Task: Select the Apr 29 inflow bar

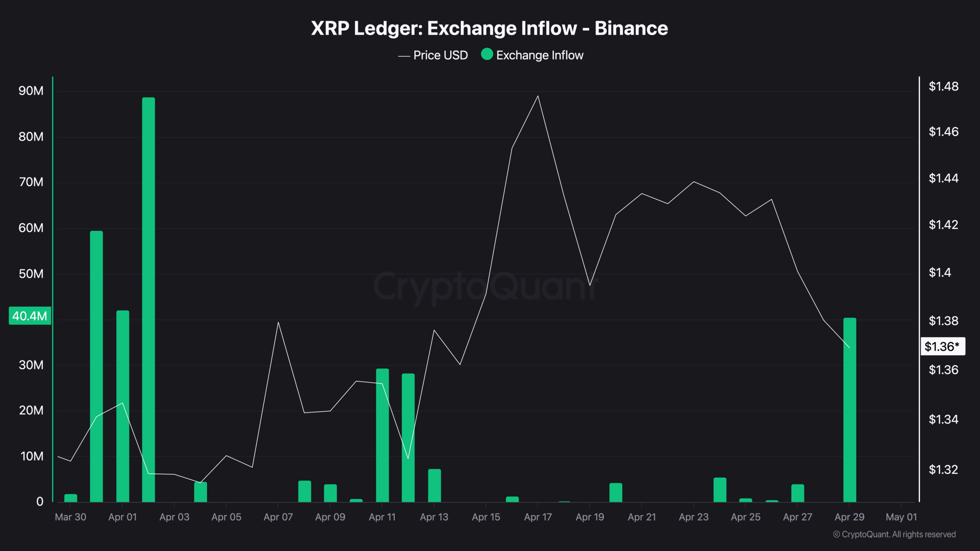Action: [x=849, y=409]
